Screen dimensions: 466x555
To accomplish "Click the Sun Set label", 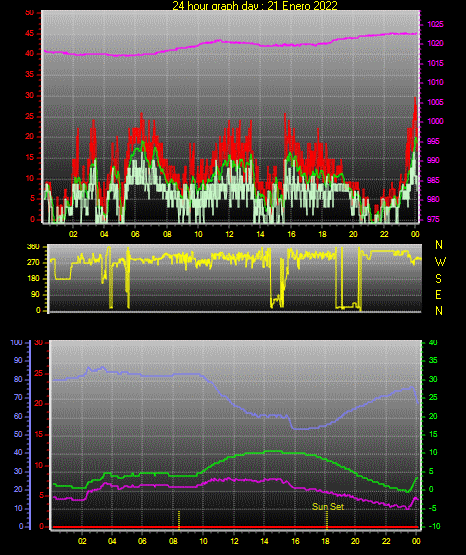I will pos(328,507).
